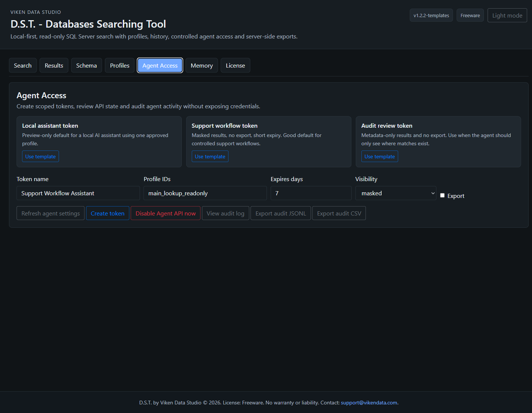Use the Support workflow token template

pos(210,156)
